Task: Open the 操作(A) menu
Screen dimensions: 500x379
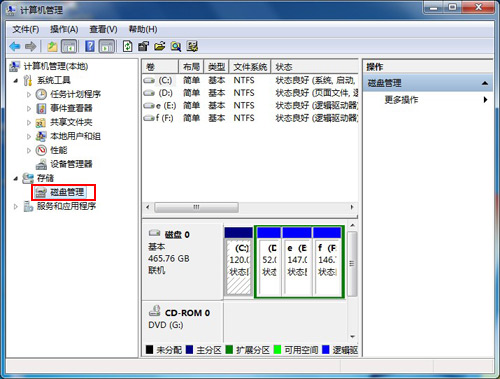Action: point(64,29)
